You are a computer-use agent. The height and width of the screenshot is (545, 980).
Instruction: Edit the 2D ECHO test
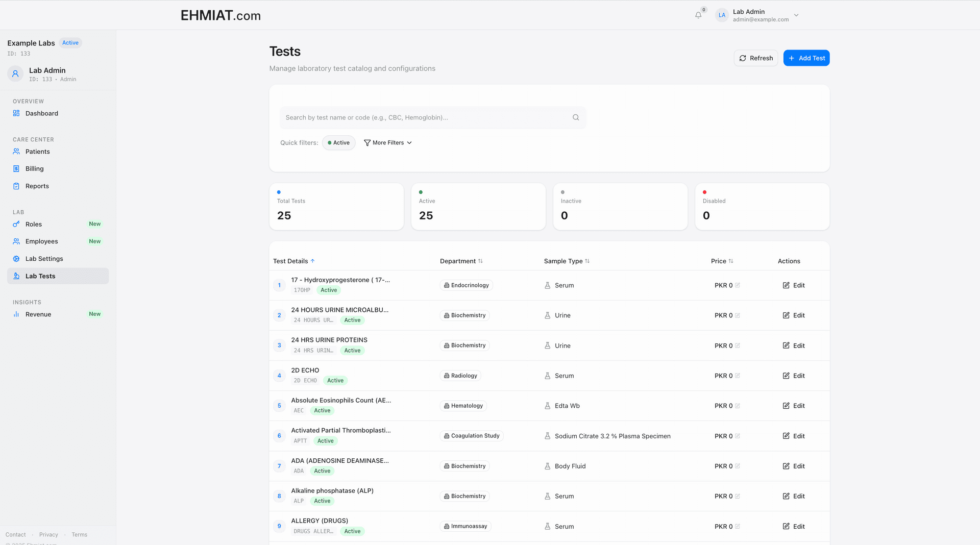(794, 376)
